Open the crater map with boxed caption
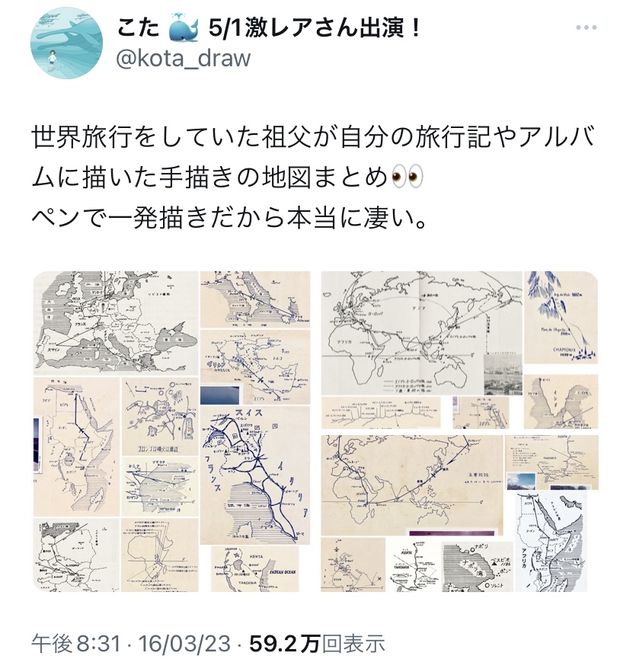This screenshot has height=672, width=620. (160, 416)
